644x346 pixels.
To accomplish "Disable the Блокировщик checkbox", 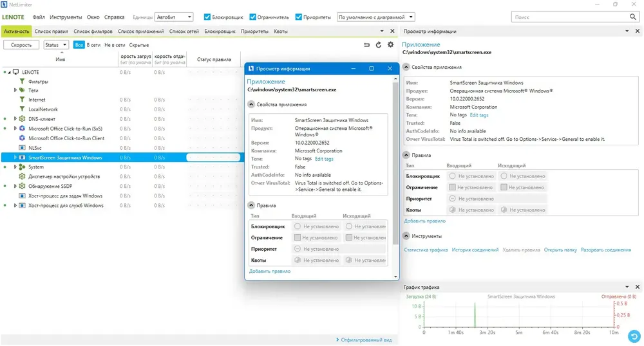I will click(207, 17).
